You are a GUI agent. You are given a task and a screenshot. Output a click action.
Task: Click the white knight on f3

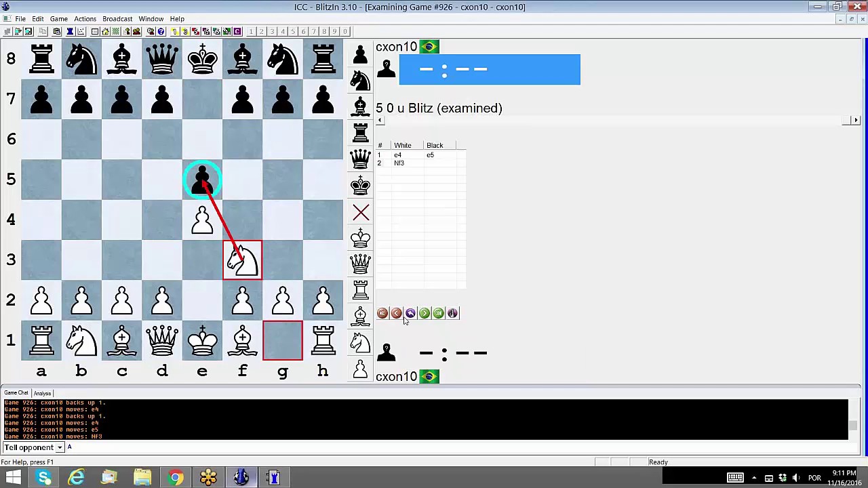click(x=242, y=260)
